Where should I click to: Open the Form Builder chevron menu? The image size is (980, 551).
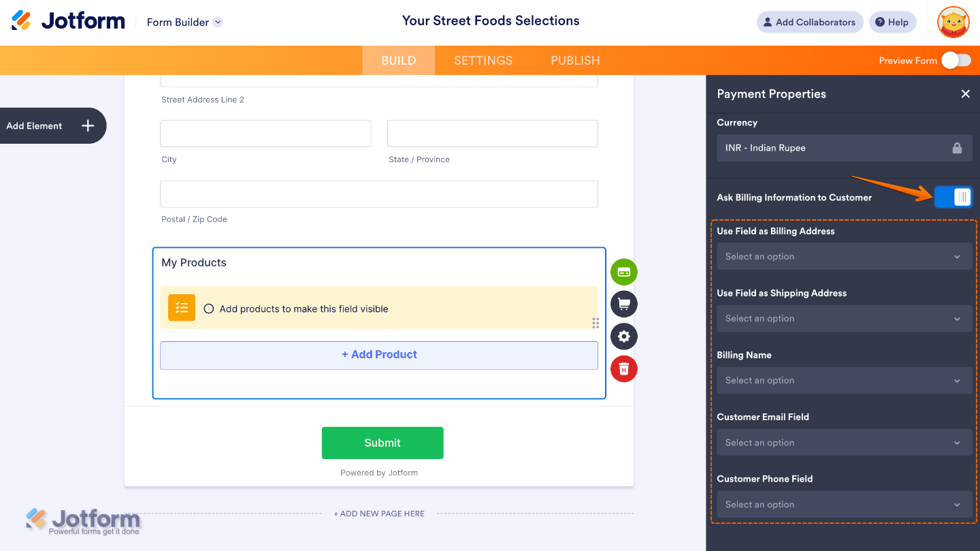(217, 22)
